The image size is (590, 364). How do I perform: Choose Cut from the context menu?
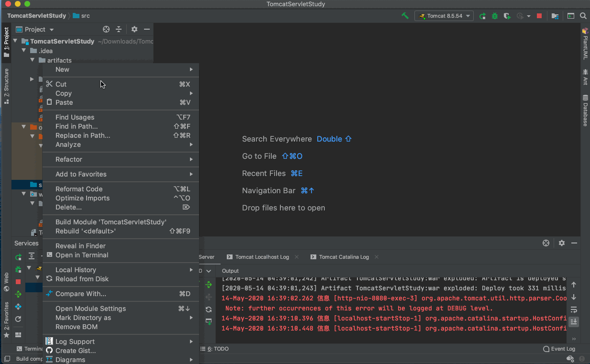(x=121, y=84)
